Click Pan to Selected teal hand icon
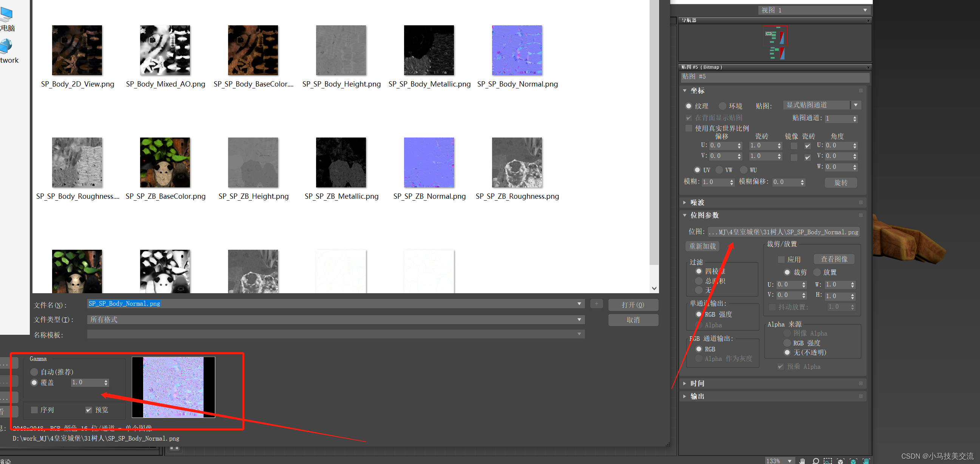This screenshot has height=464, width=980. (x=866, y=461)
